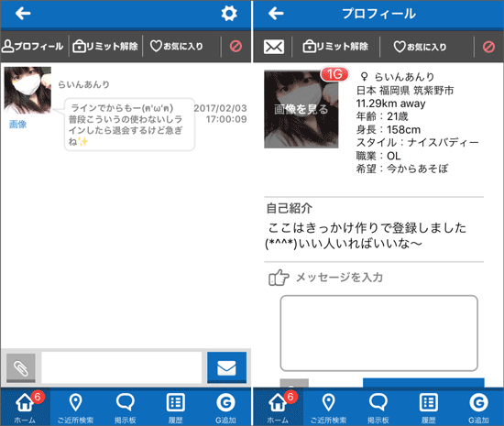The width and height of the screenshot is (504, 426).
Task: Tap リミット解除 in the chat toolbar
Action: pos(105,46)
